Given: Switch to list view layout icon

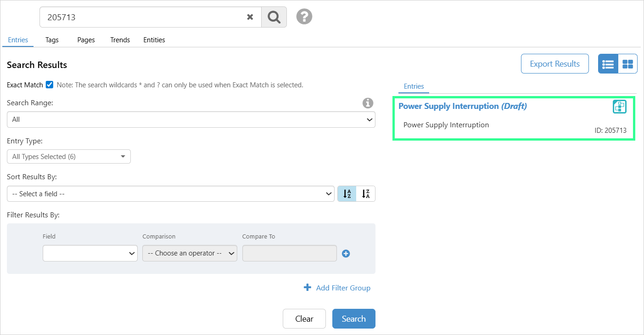Looking at the screenshot, I should pyautogui.click(x=608, y=64).
